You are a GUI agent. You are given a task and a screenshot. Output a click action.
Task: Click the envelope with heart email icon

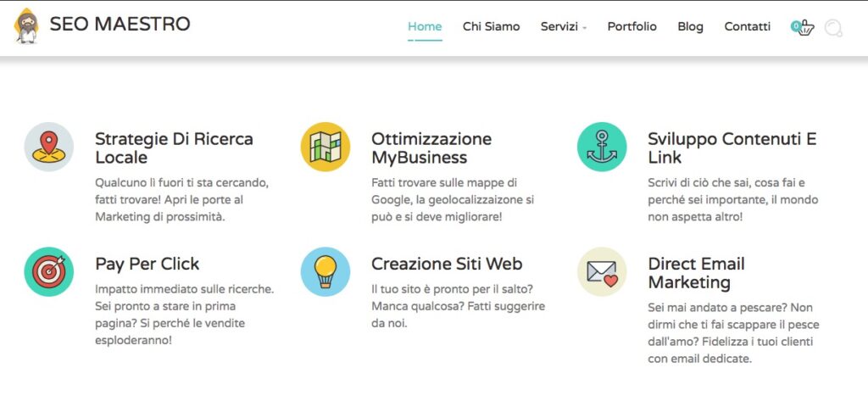(602, 271)
